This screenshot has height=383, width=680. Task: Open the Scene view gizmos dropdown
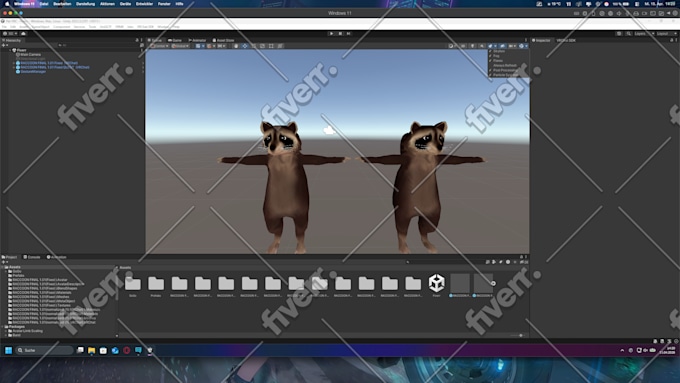pos(523,46)
